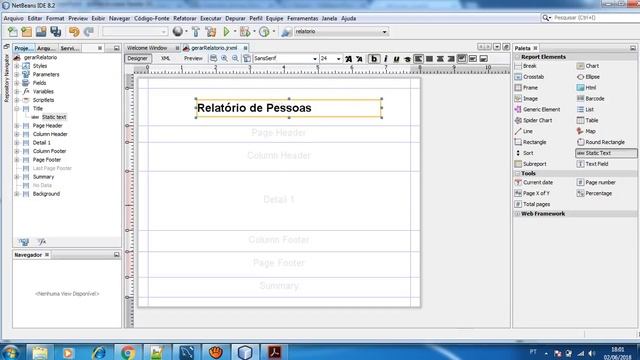Click the New File toolbar icon

click(x=13, y=32)
